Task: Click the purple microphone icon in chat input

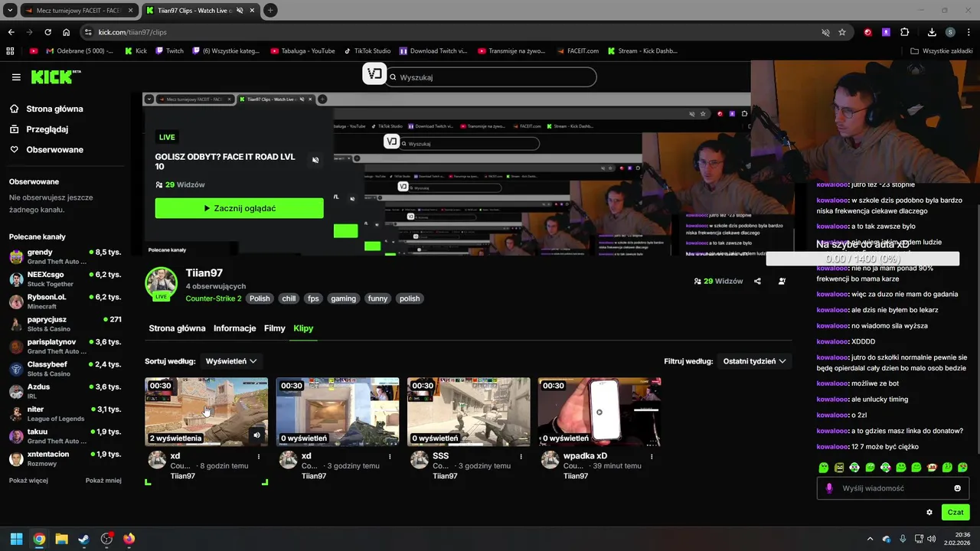Action: (829, 488)
